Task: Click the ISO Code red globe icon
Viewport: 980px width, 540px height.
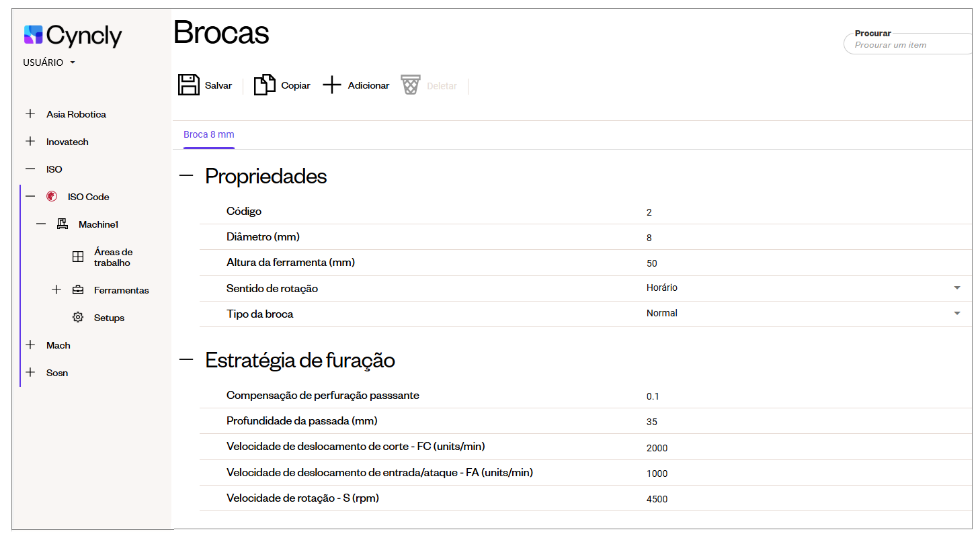Action: click(x=52, y=197)
